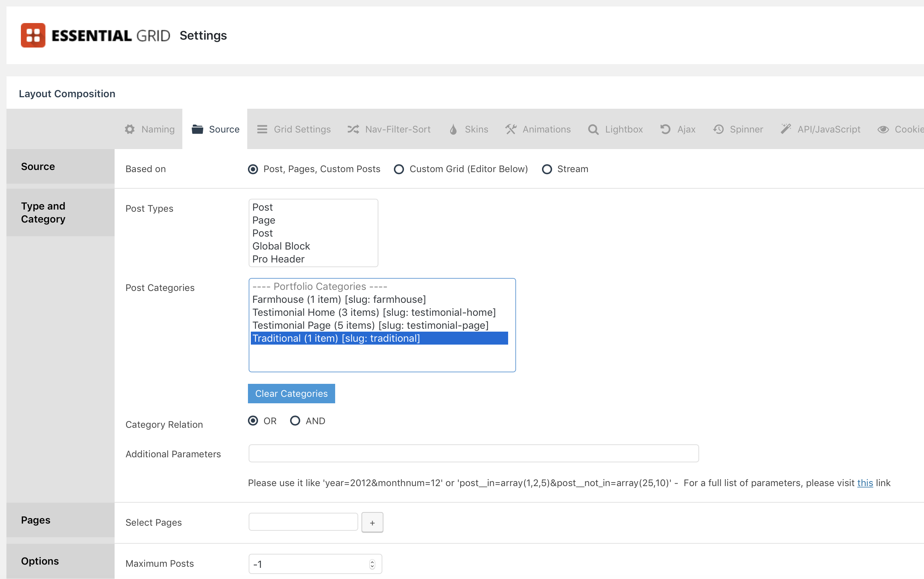
Task: Click the hamburger icon for Grid Settings
Action: click(262, 129)
